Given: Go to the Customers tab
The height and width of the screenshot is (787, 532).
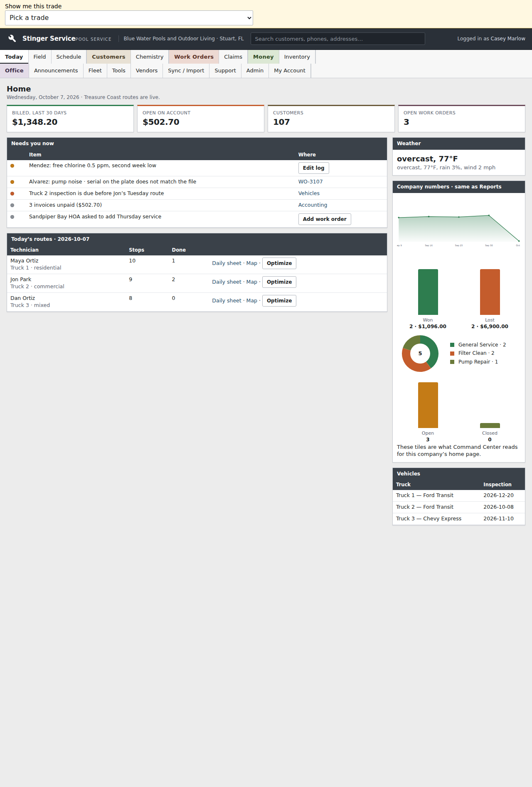Looking at the screenshot, I should [x=108, y=57].
